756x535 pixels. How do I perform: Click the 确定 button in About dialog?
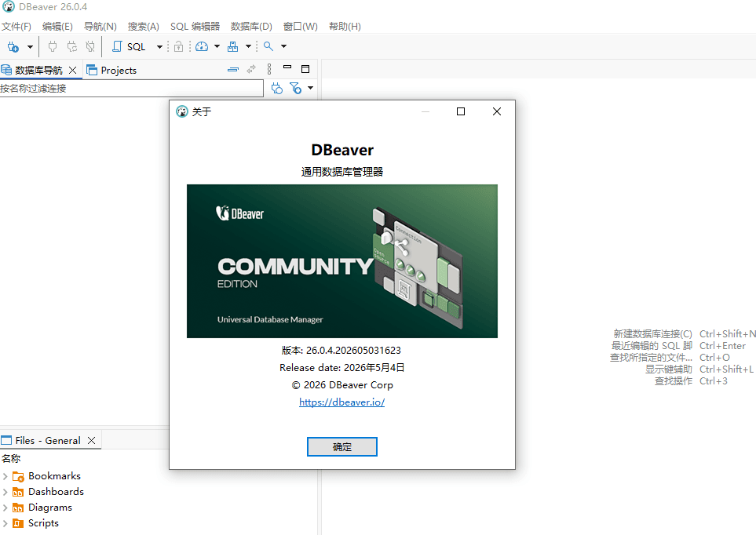point(342,447)
